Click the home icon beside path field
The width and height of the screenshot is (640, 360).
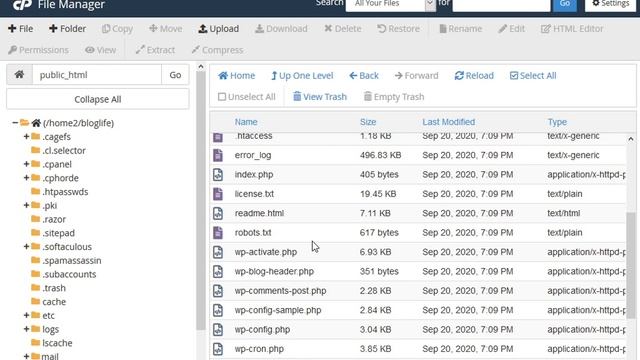pyautogui.click(x=19, y=75)
